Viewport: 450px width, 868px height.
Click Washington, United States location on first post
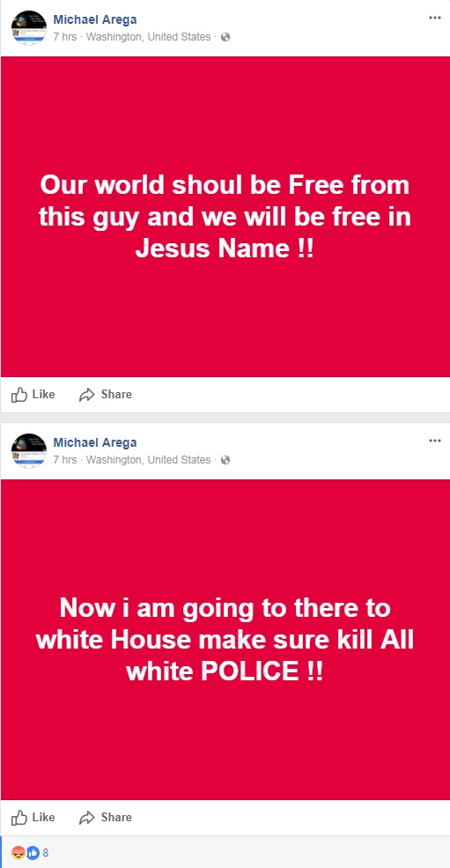point(148,37)
